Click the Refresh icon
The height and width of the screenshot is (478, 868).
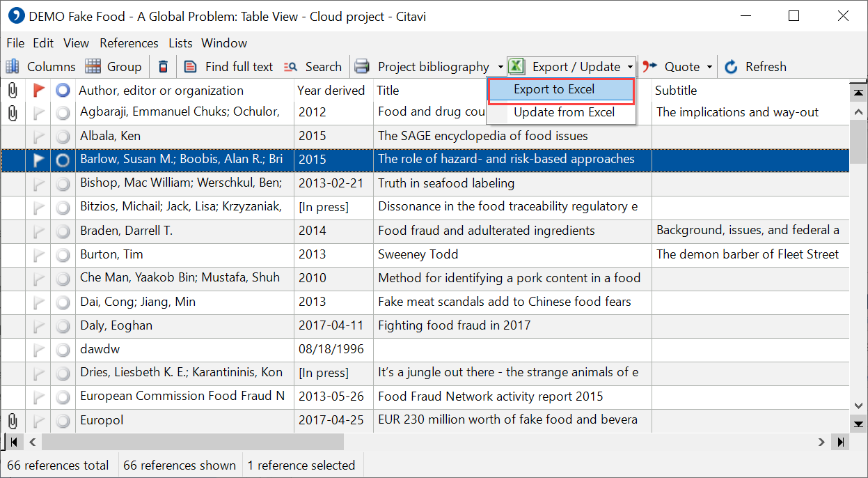(731, 67)
